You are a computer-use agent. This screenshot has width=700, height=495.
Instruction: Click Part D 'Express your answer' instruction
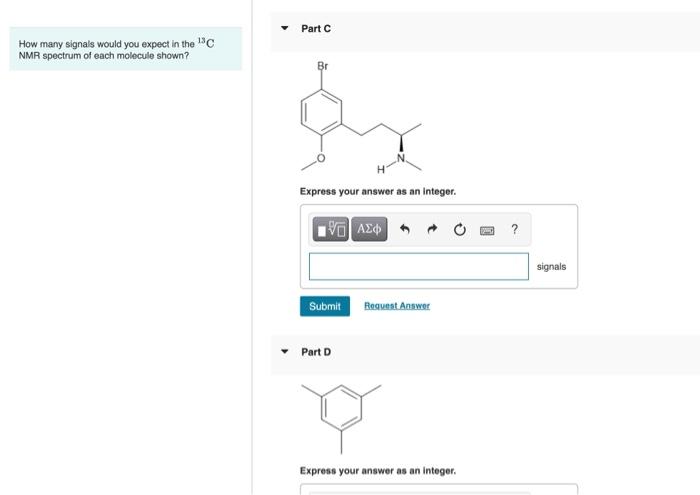[378, 471]
